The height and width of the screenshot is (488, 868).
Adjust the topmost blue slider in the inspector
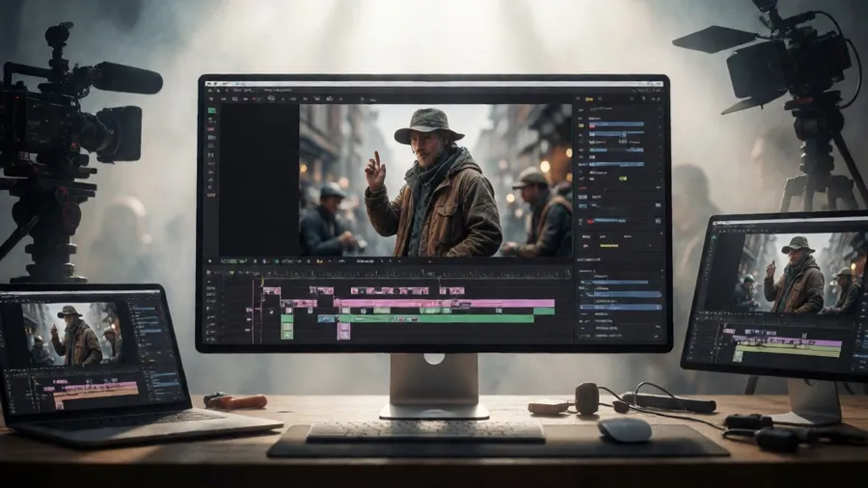coord(616,124)
